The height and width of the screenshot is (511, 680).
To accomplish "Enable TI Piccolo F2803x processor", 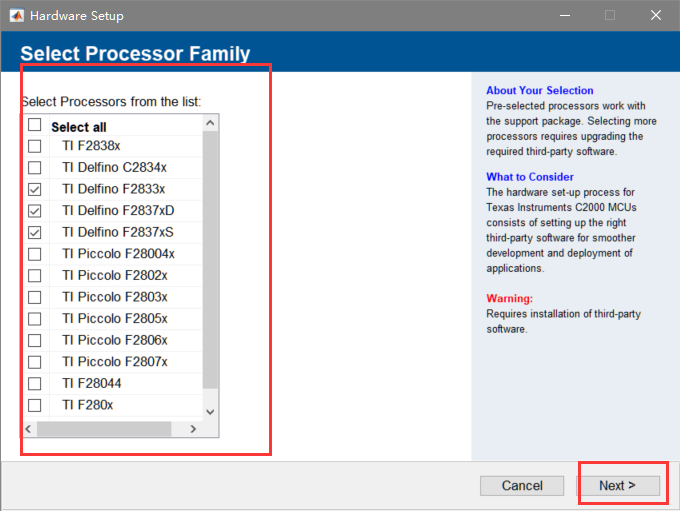I will [x=35, y=297].
